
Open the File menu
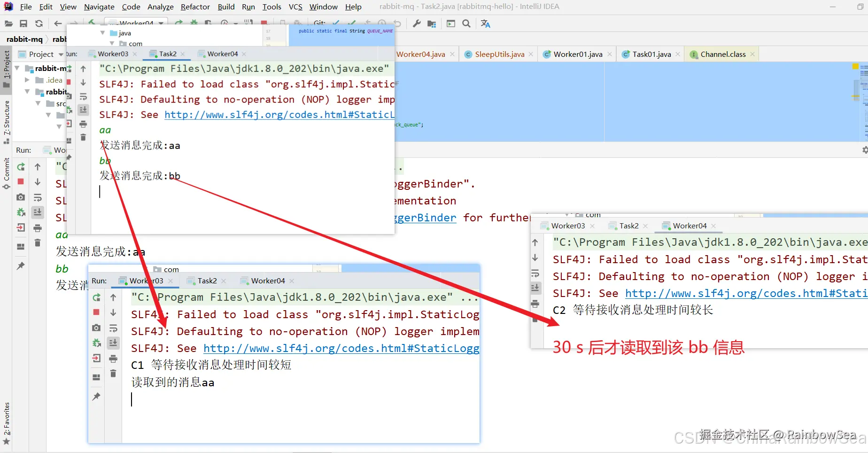[x=26, y=7]
